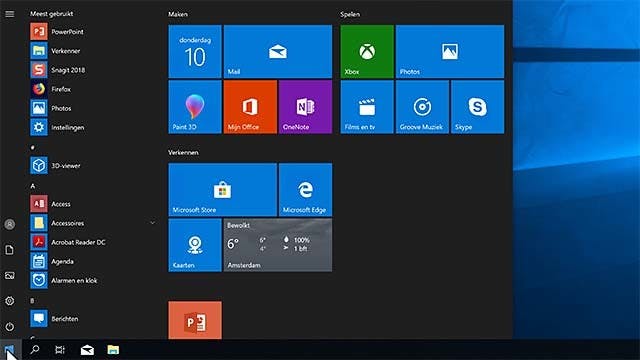Open Pictures from the Start sidebar
Viewport: 640px width, 360px height.
pos(10,276)
